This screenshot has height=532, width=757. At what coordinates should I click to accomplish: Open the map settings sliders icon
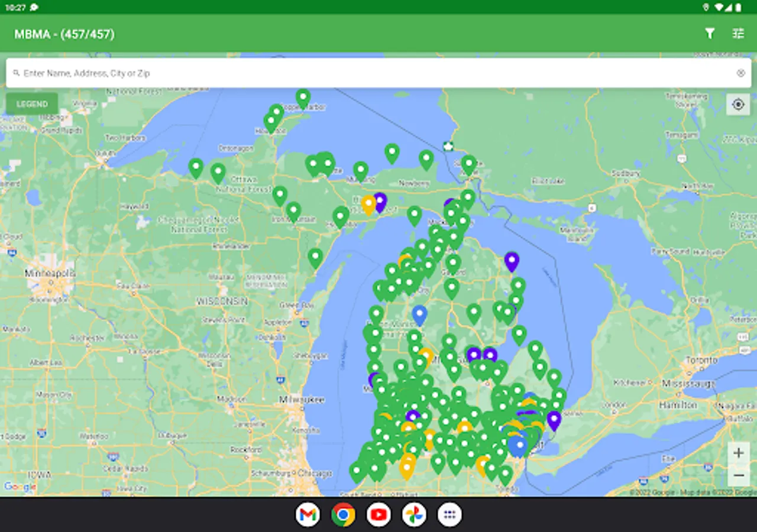(738, 34)
